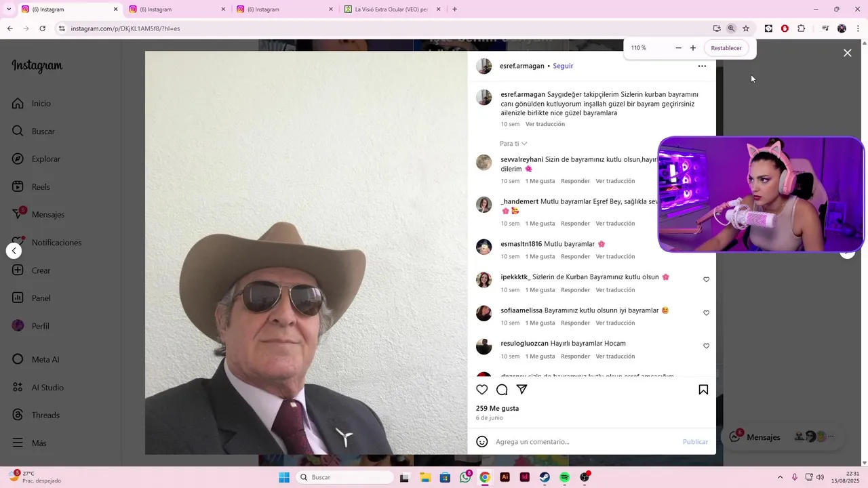Like ipekkktk_'s comment with the heart

pyautogui.click(x=706, y=279)
